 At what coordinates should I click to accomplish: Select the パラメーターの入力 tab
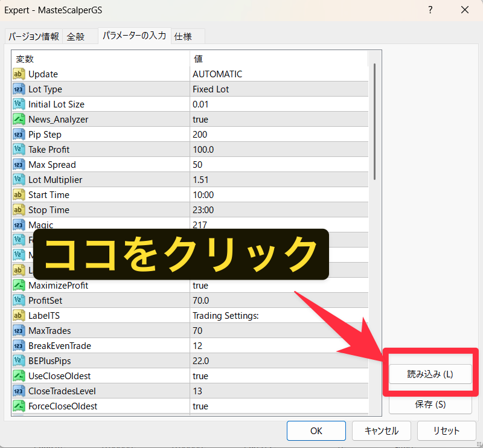134,36
